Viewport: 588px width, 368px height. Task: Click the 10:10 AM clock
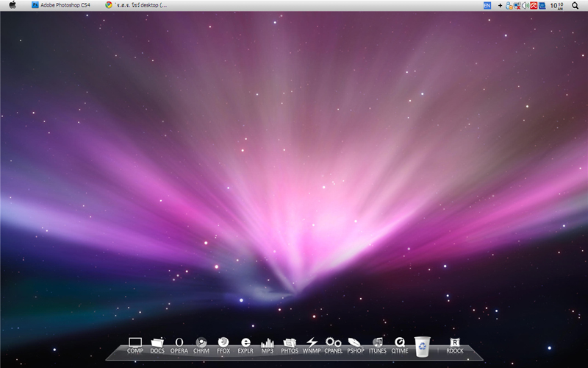556,5
